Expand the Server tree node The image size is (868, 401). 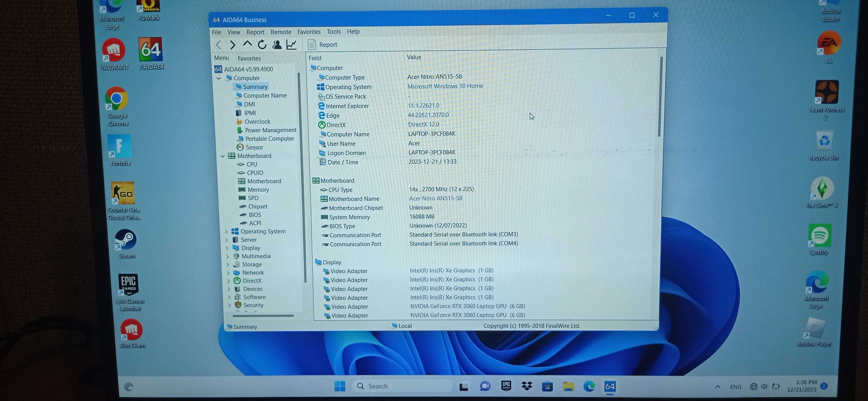coord(227,240)
